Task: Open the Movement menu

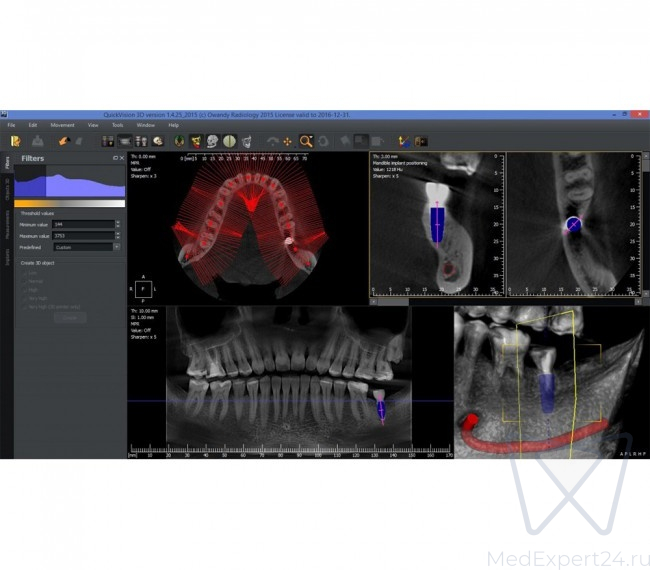Action: click(x=62, y=125)
